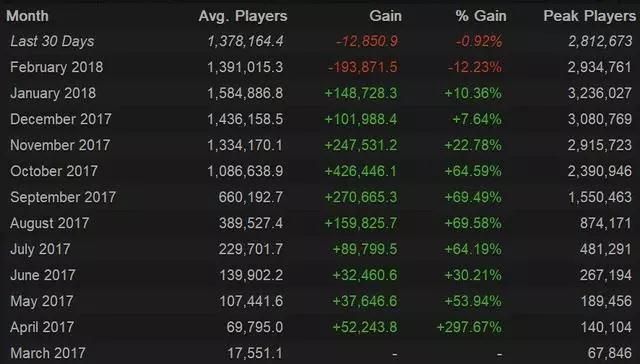Screen dimensions: 640x364
Task: Select the February 2018 month cell
Action: (x=57, y=67)
